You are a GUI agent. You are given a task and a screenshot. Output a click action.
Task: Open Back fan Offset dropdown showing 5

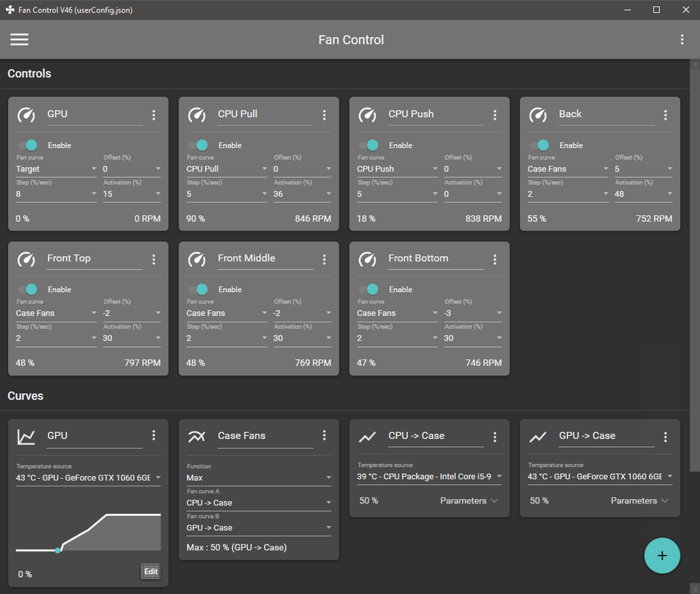(644, 169)
